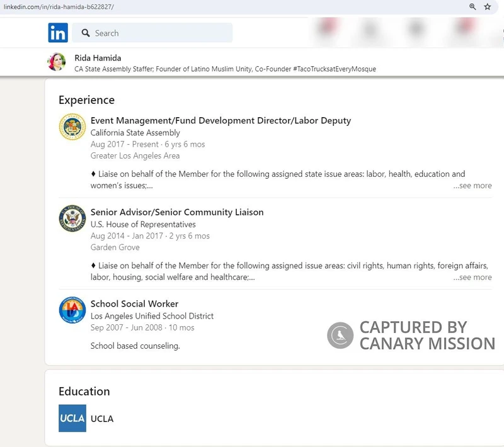Click the search magnifier icon

click(85, 32)
